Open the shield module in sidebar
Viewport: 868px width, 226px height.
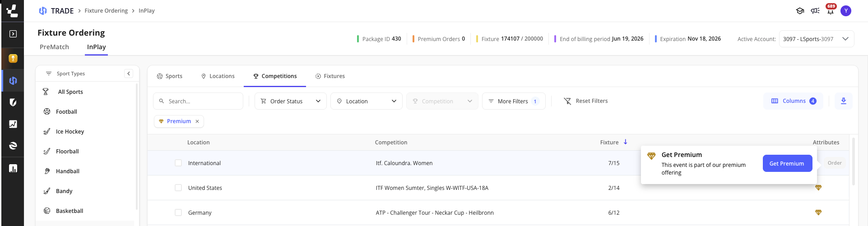13,102
